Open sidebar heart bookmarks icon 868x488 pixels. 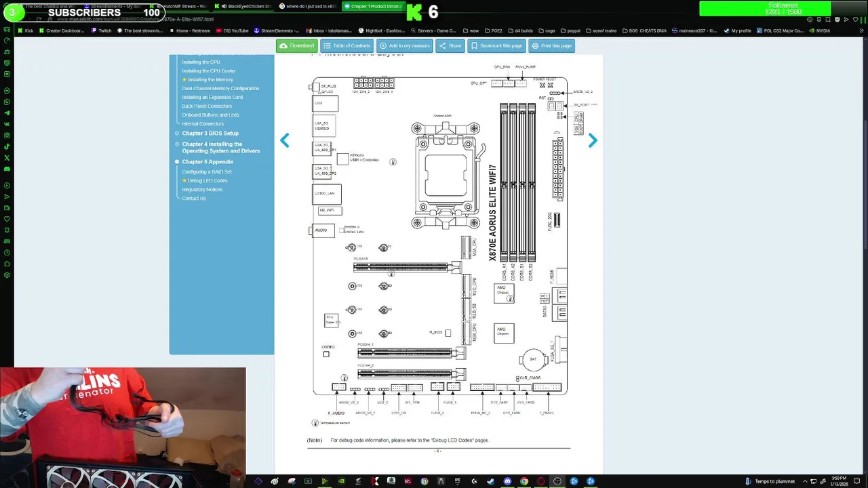pyautogui.click(x=7, y=219)
